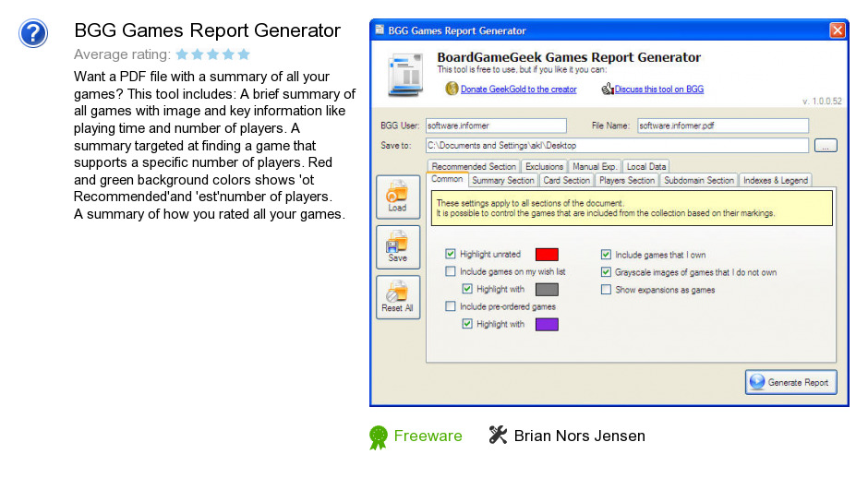Click the Freeware license link
The height and width of the screenshot is (478, 868).
(428, 436)
